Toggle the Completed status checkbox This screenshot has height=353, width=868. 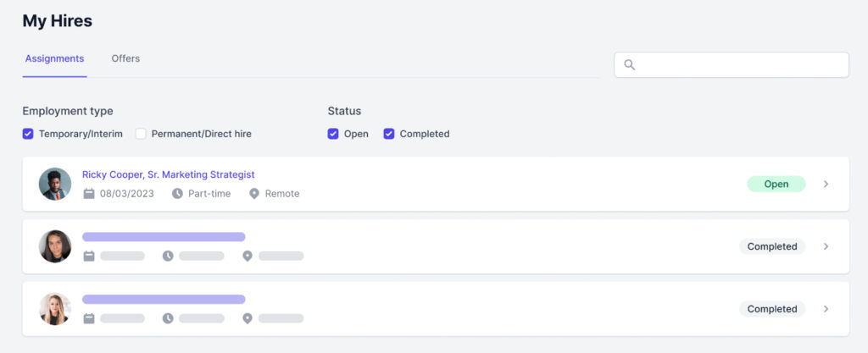tap(389, 134)
